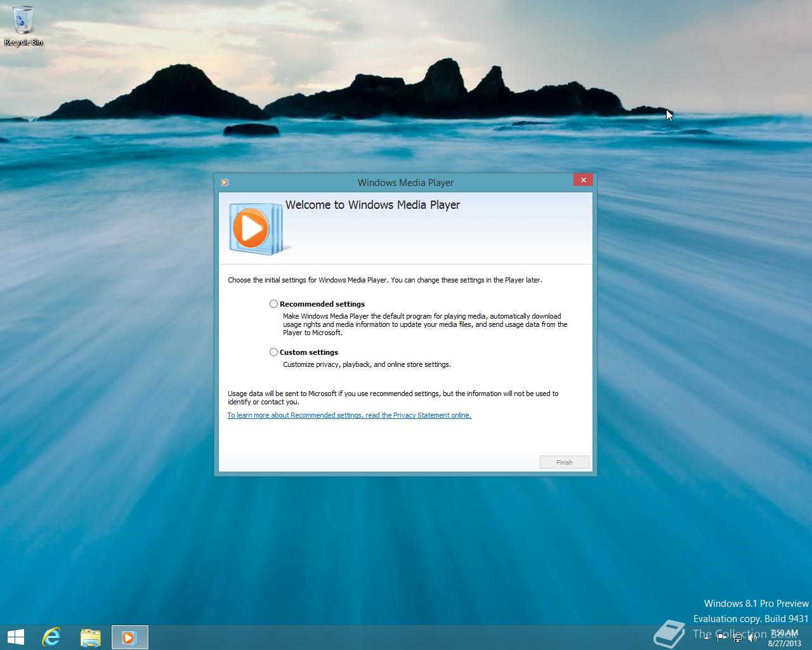
Task: Click the disabled Finish button
Action: coord(565,462)
